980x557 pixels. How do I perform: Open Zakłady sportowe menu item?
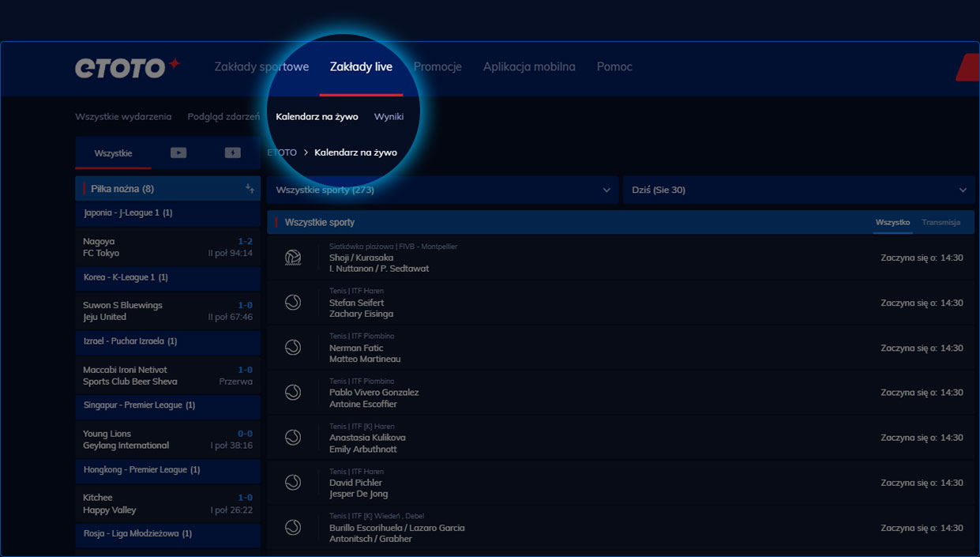261,67
